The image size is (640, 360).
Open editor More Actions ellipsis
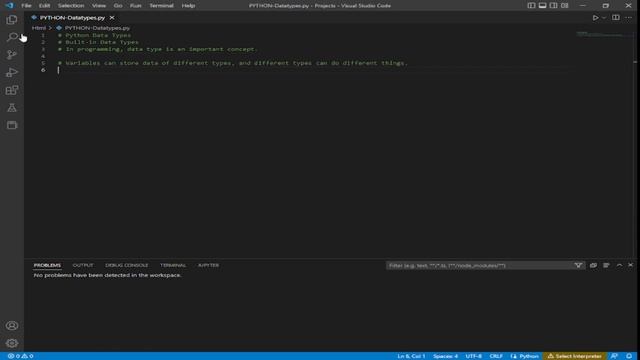tap(629, 18)
